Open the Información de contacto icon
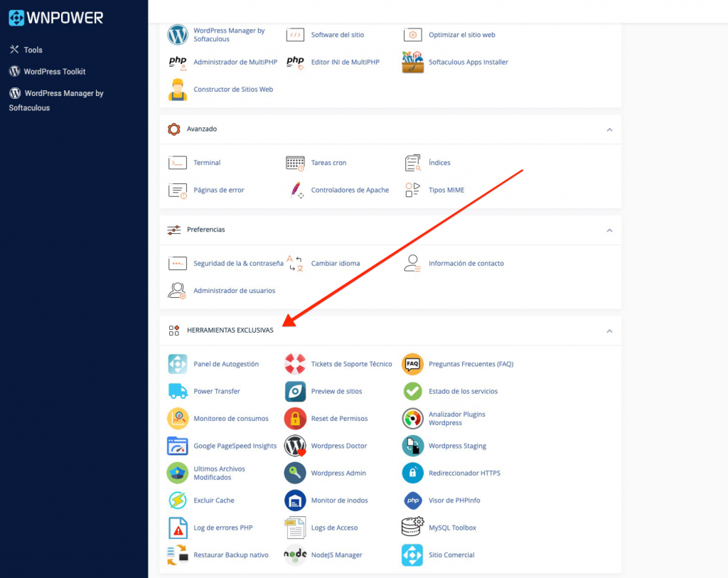The height and width of the screenshot is (578, 728). [412, 263]
